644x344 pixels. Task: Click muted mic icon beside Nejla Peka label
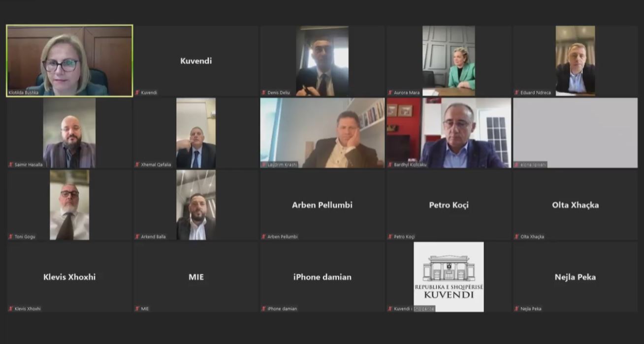tap(516, 309)
